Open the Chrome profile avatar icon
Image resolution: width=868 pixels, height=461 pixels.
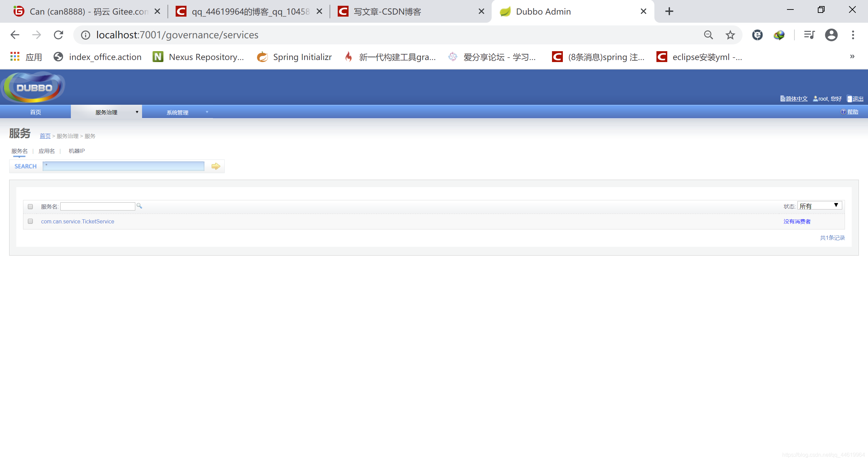tap(831, 35)
